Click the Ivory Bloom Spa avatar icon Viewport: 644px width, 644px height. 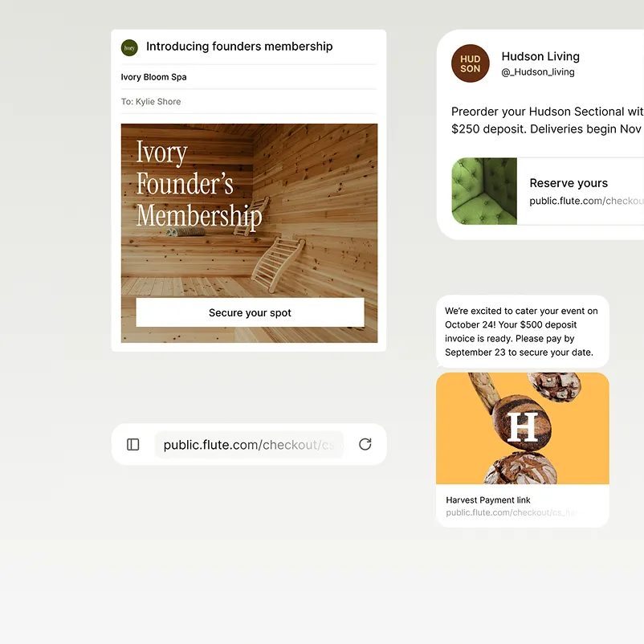coord(129,47)
